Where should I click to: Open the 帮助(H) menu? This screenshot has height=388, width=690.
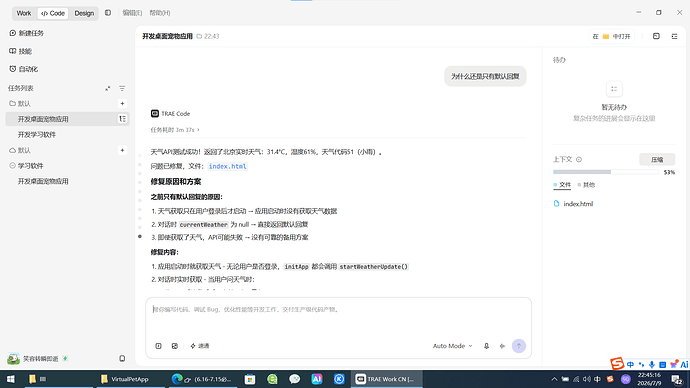click(x=160, y=13)
